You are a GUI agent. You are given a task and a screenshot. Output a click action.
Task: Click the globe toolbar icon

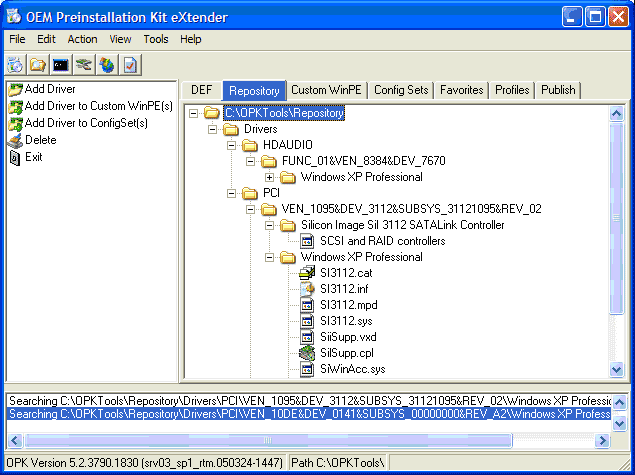107,65
